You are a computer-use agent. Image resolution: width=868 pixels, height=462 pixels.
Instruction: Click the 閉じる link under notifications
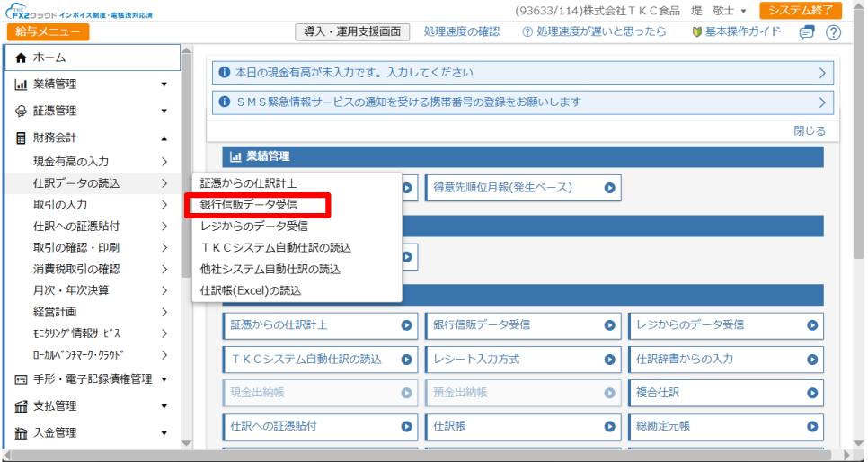[x=809, y=130]
